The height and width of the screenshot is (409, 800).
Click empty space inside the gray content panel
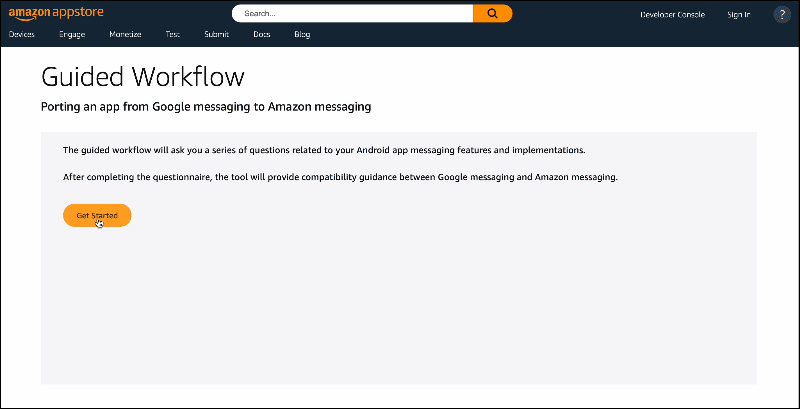400,300
